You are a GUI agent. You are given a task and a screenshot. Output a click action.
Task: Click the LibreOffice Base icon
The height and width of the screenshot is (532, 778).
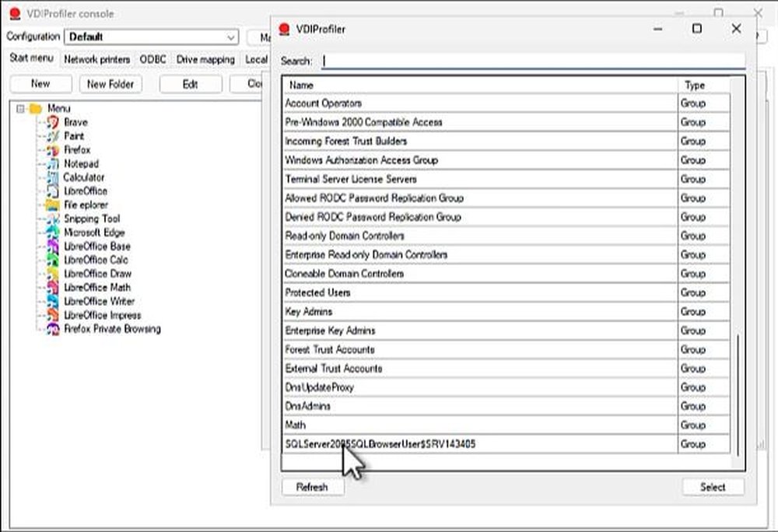coord(53,247)
